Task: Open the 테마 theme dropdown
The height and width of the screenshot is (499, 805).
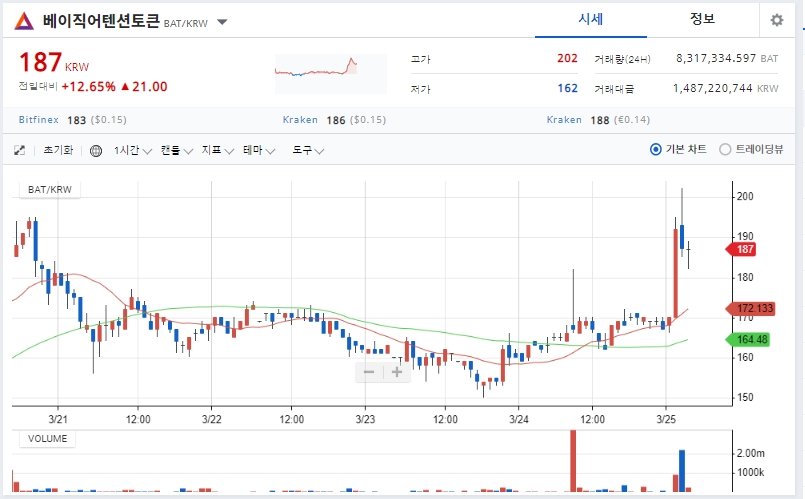Action: pyautogui.click(x=259, y=150)
